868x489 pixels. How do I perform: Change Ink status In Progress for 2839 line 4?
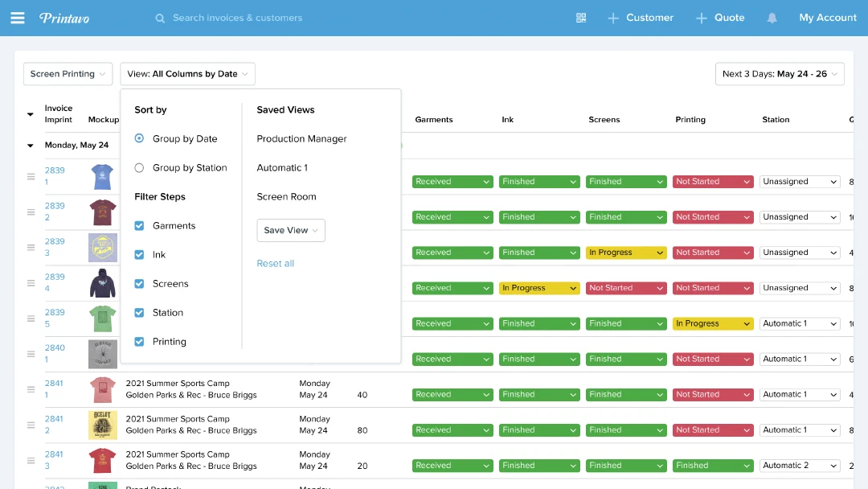point(539,288)
